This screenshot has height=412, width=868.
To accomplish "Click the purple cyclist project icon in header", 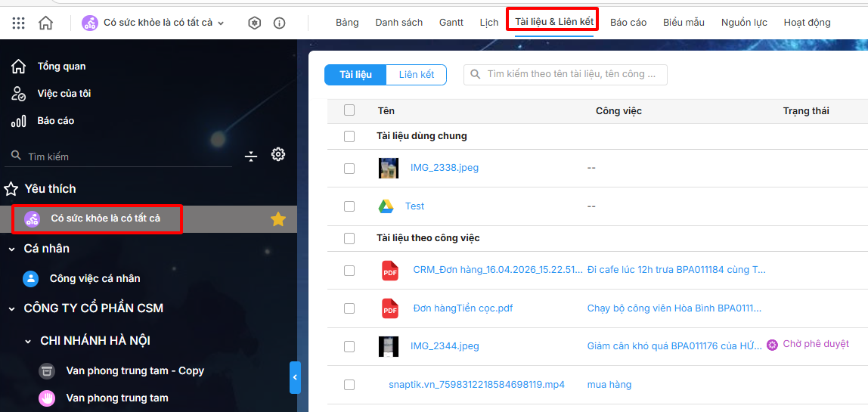I will coord(90,23).
